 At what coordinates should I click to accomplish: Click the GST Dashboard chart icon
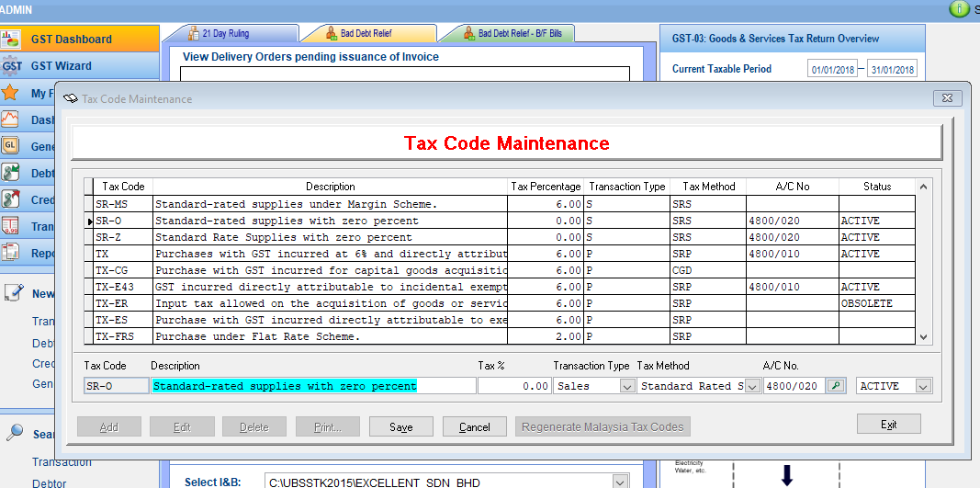pyautogui.click(x=11, y=39)
